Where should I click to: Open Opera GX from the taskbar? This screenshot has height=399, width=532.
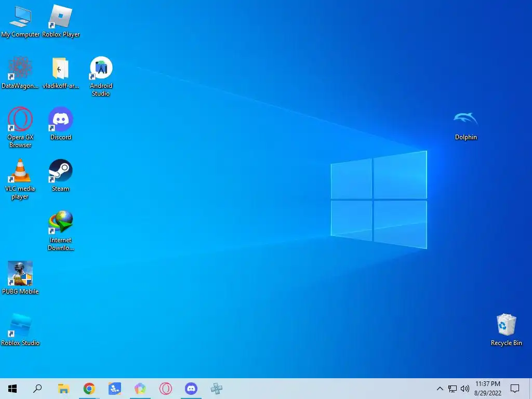pos(166,389)
